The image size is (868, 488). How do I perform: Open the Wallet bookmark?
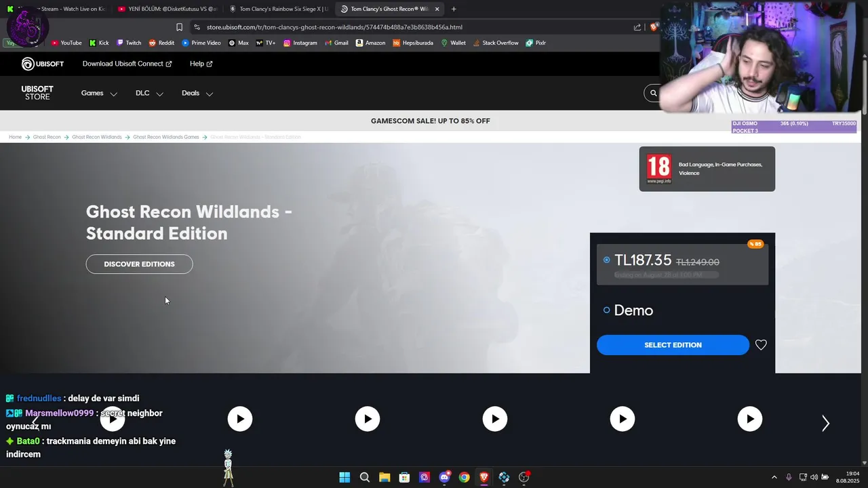[454, 43]
